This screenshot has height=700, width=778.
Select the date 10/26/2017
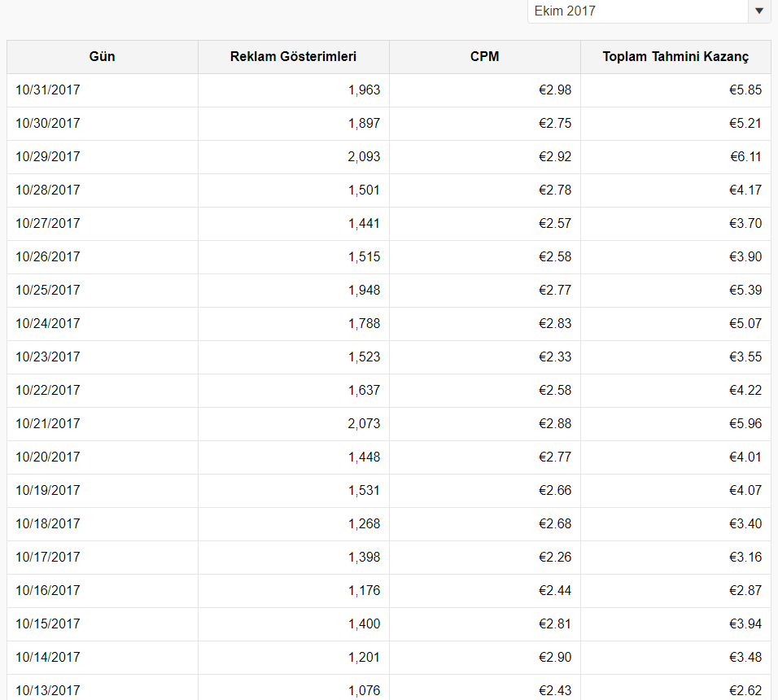pos(48,256)
